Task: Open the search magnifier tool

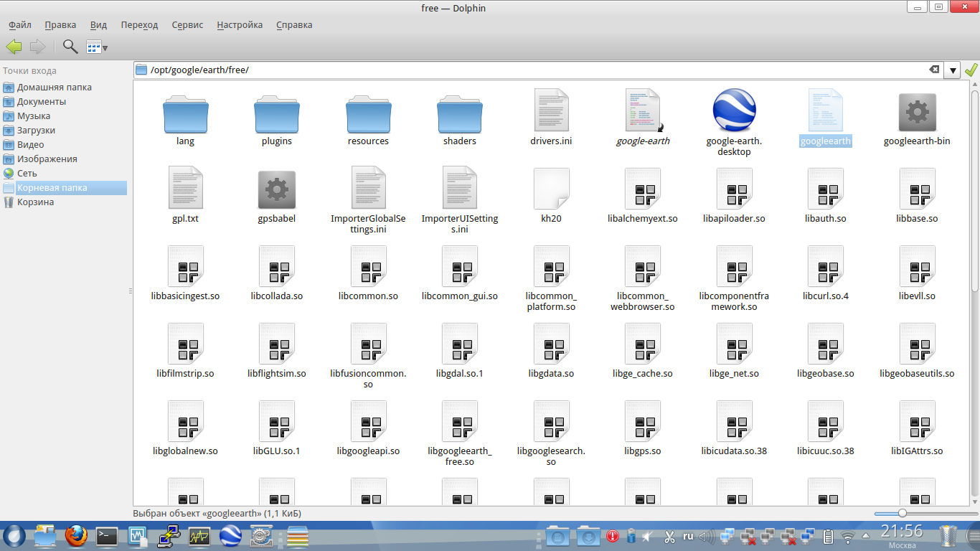Action: pyautogui.click(x=70, y=47)
